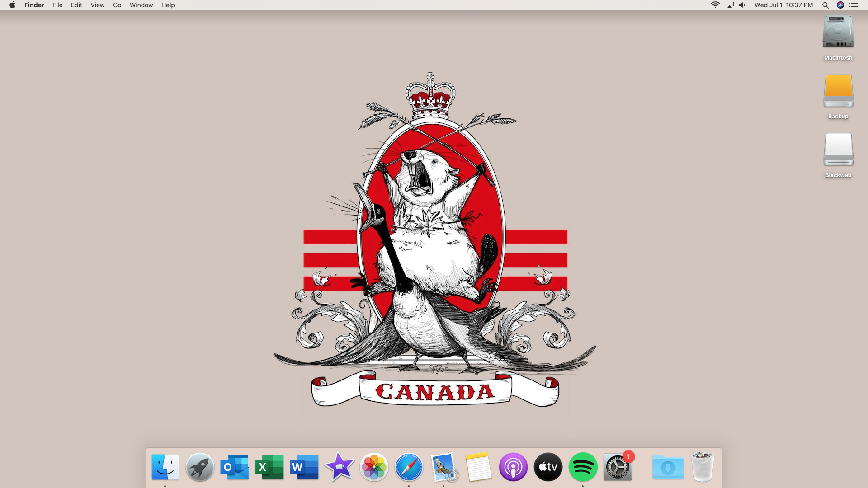Open the File menu
This screenshot has height=488, width=868.
click(x=57, y=5)
